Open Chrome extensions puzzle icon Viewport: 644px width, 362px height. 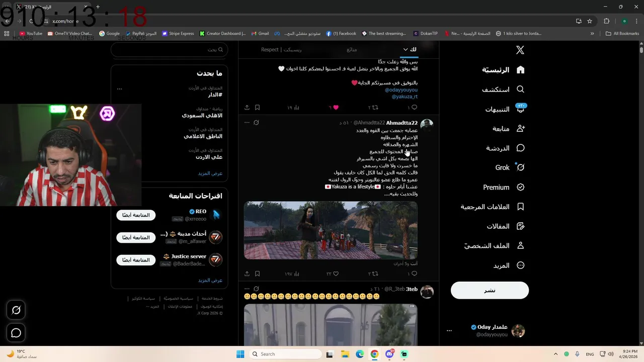606,21
